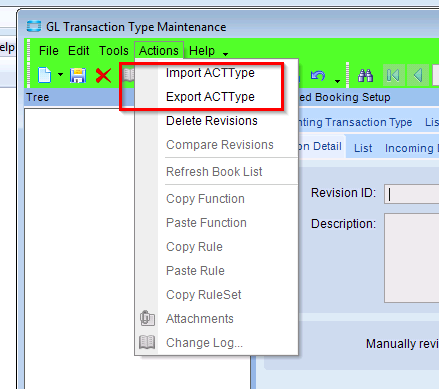The height and width of the screenshot is (389, 439).
Task: Open the toolbar overflow arrow after Help
Action: 226,54
